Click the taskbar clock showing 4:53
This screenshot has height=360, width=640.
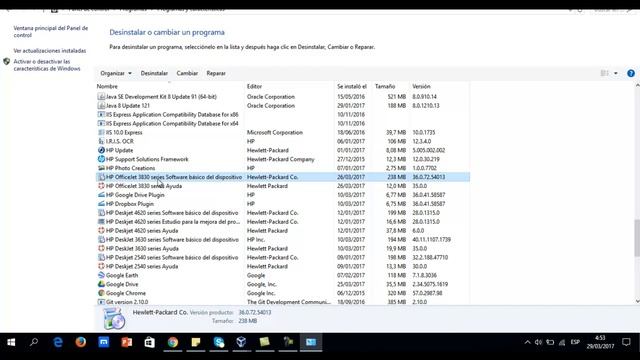pyautogui.click(x=600, y=342)
